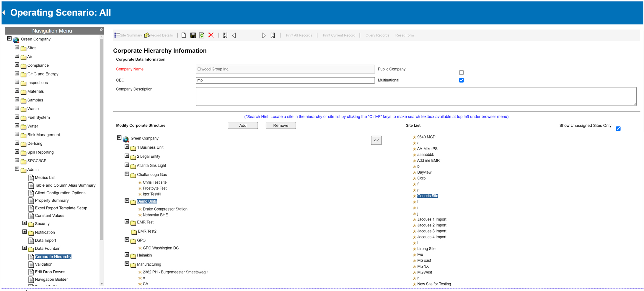Viewport: 644px width, 291px height.
Task: Click into the CEO text field
Action: [x=285, y=80]
